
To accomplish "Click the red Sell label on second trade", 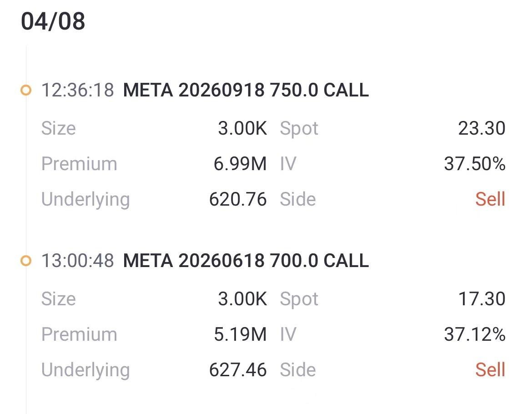I will [490, 369].
